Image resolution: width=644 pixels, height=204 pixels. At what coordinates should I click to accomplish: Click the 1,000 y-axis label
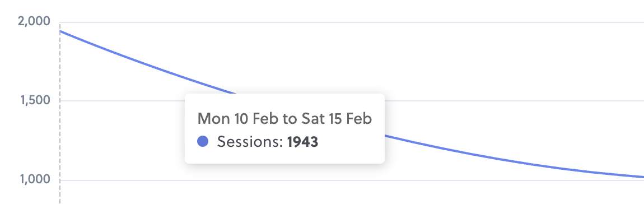point(35,179)
